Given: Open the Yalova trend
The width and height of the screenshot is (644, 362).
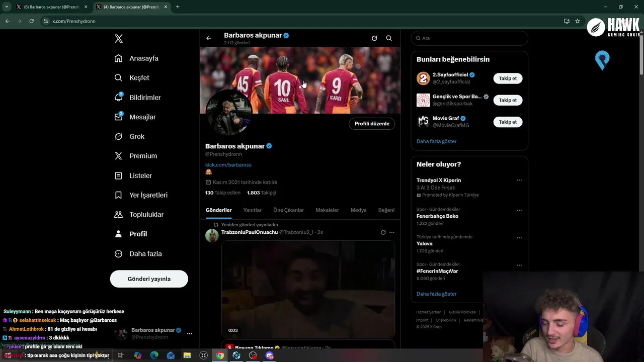Looking at the screenshot, I should 425,243.
